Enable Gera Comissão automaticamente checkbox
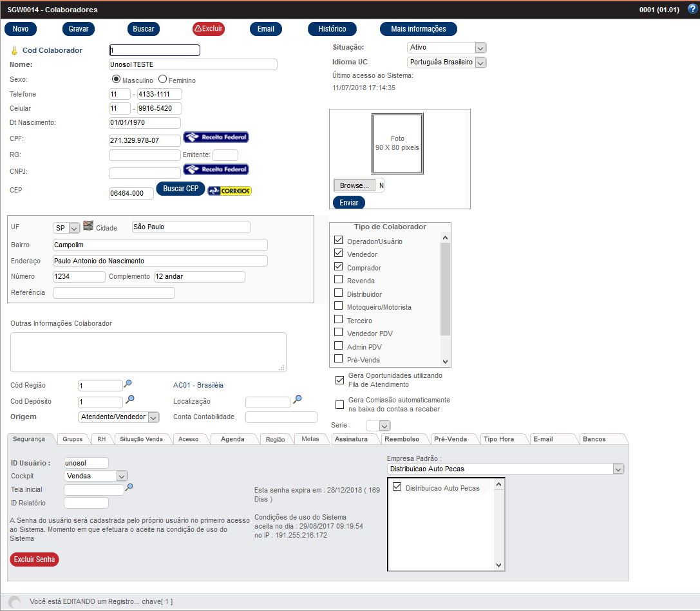The width and height of the screenshot is (700, 611). click(x=340, y=404)
